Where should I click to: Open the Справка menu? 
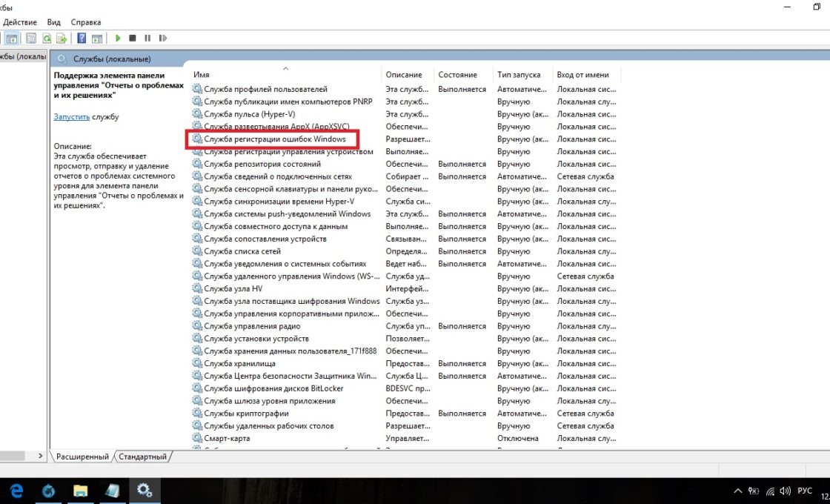[x=86, y=22]
